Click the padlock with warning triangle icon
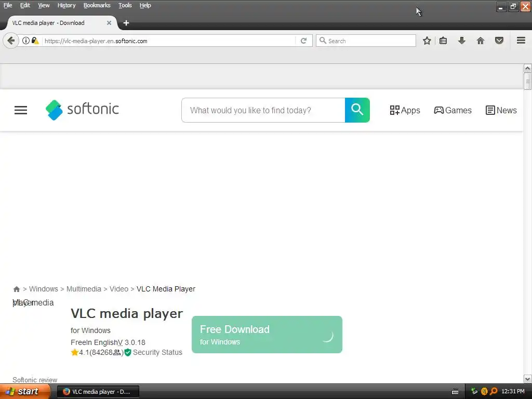 click(x=35, y=41)
